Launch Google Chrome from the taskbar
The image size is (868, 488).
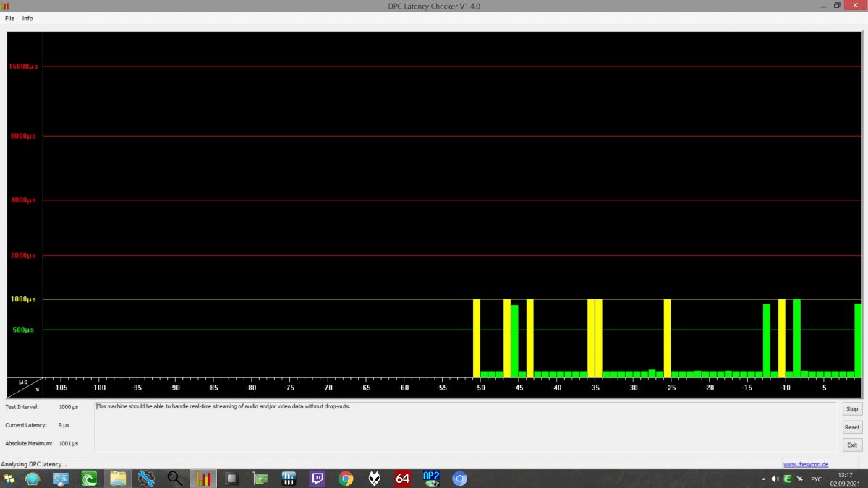pos(346,479)
